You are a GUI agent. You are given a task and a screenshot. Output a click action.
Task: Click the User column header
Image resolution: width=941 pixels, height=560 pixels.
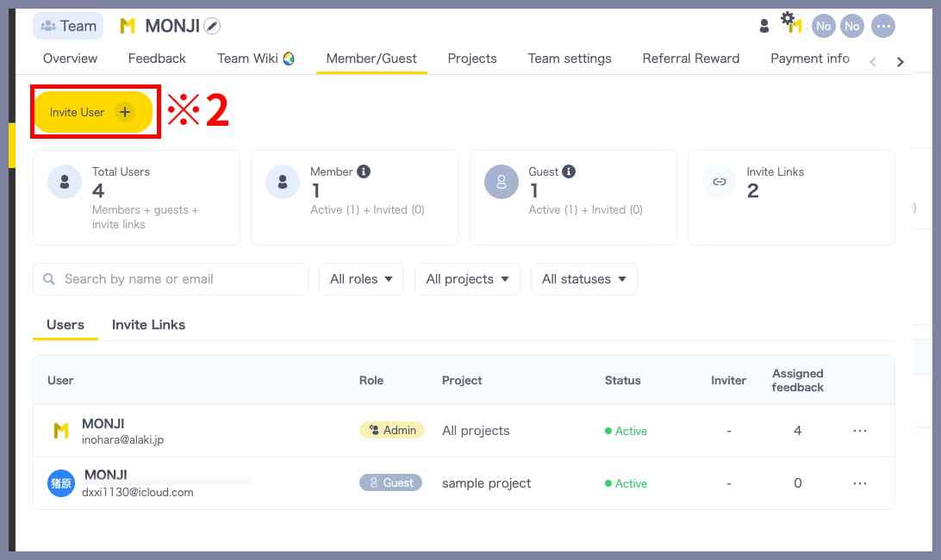[x=60, y=381]
